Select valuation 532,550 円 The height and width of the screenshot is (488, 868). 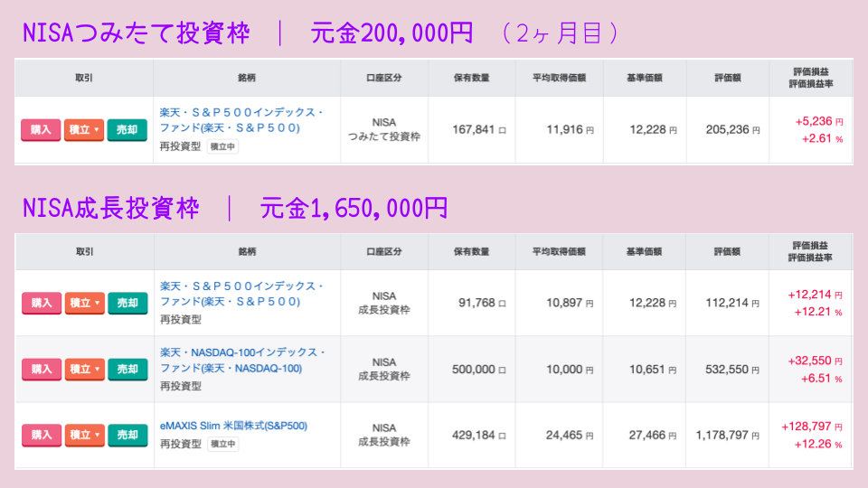pyautogui.click(x=733, y=369)
